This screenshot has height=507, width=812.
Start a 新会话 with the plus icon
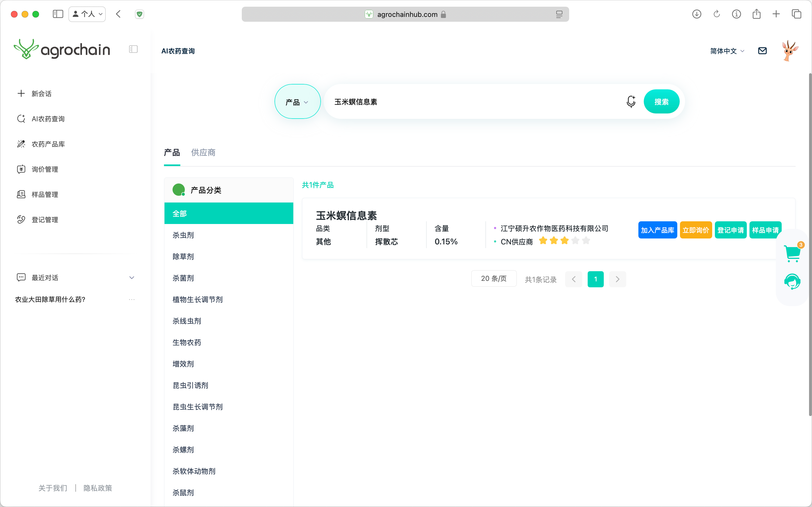[21, 94]
